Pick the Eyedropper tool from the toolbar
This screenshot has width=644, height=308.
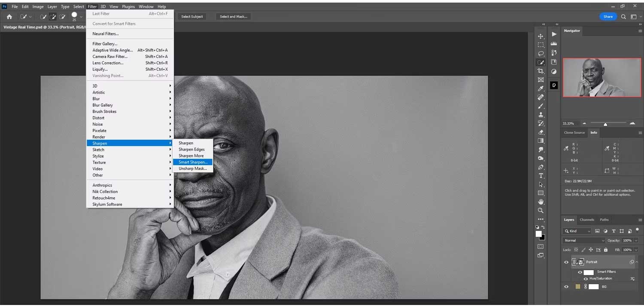541,88
